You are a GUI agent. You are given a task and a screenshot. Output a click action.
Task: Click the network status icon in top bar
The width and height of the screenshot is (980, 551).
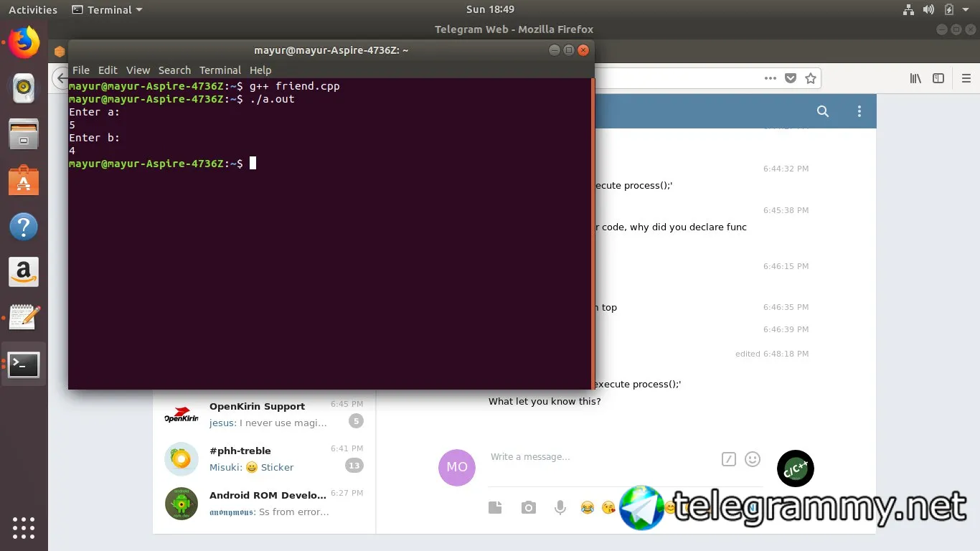(x=908, y=9)
